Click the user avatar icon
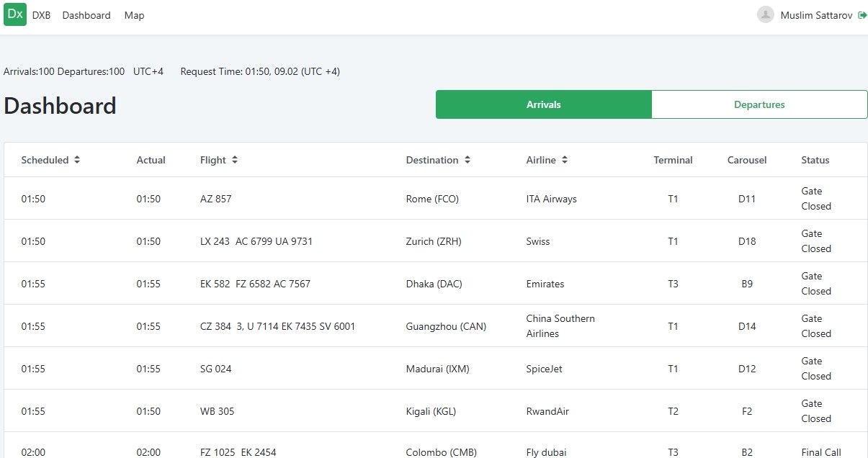The width and height of the screenshot is (868, 458). coord(766,14)
